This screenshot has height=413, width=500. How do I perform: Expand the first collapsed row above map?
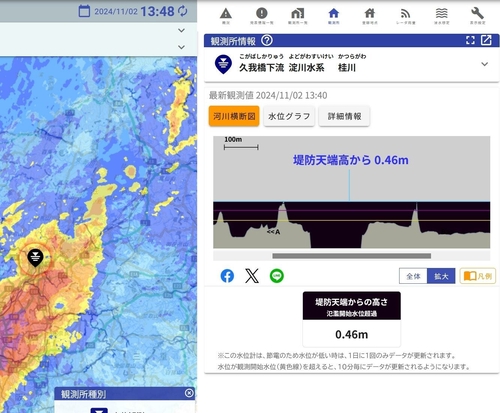tap(181, 30)
